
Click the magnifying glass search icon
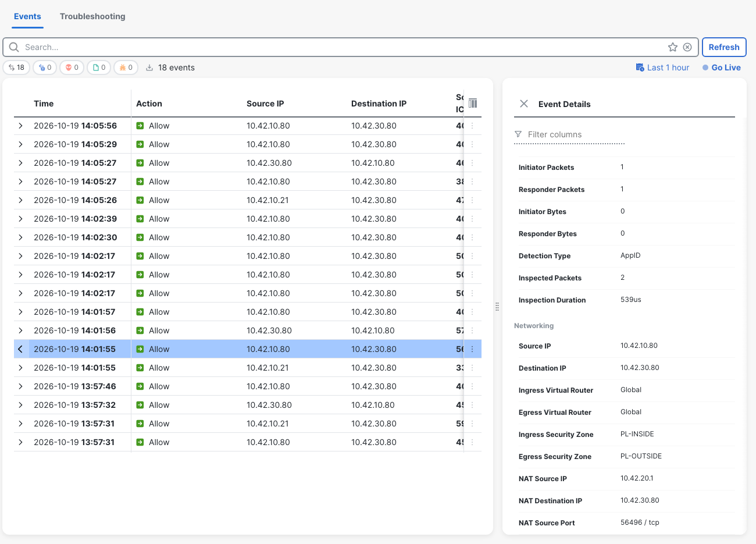[x=14, y=47]
